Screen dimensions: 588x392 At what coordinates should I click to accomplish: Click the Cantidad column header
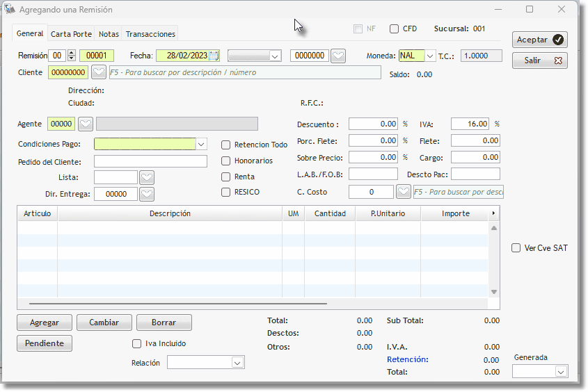click(330, 213)
